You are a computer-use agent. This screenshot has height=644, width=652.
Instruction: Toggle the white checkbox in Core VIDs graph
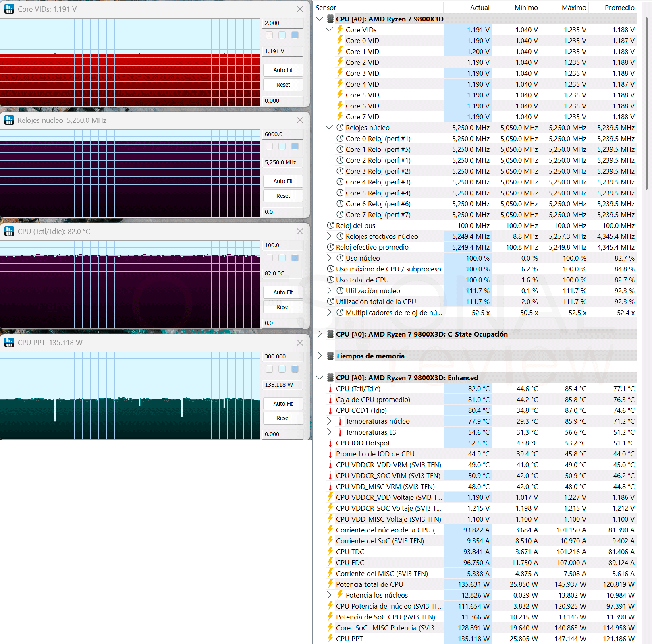(x=269, y=35)
